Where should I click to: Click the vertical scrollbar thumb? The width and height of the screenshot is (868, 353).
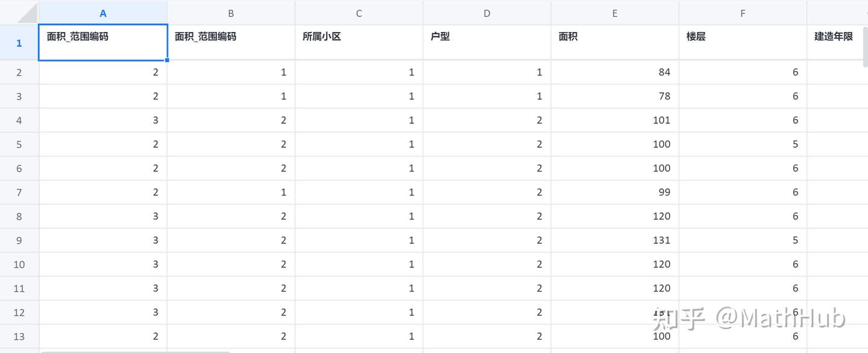tap(865, 45)
